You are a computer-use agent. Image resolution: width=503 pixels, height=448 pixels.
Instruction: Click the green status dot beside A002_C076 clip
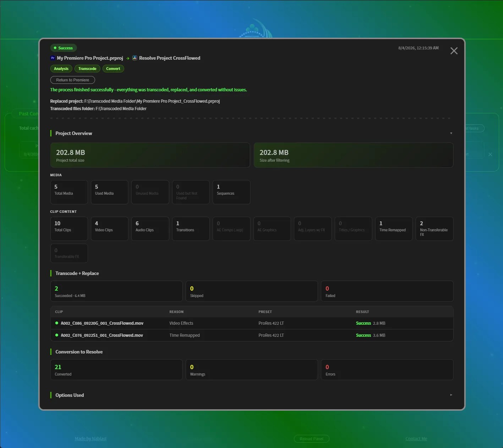click(x=56, y=335)
